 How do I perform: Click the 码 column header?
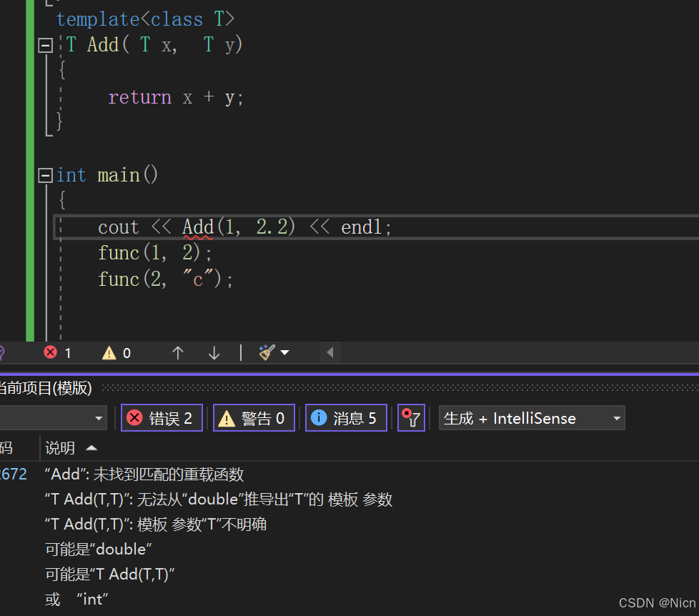(x=6, y=448)
